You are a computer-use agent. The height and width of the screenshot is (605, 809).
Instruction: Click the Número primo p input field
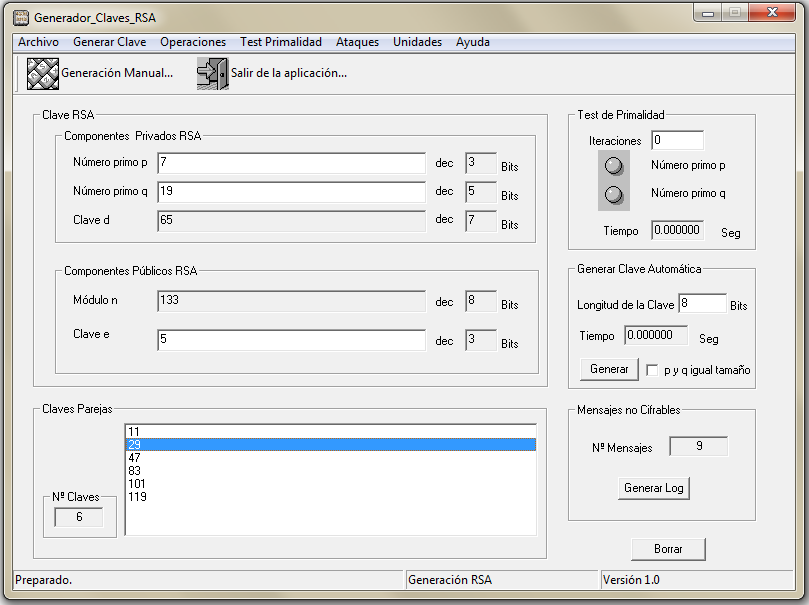(291, 163)
